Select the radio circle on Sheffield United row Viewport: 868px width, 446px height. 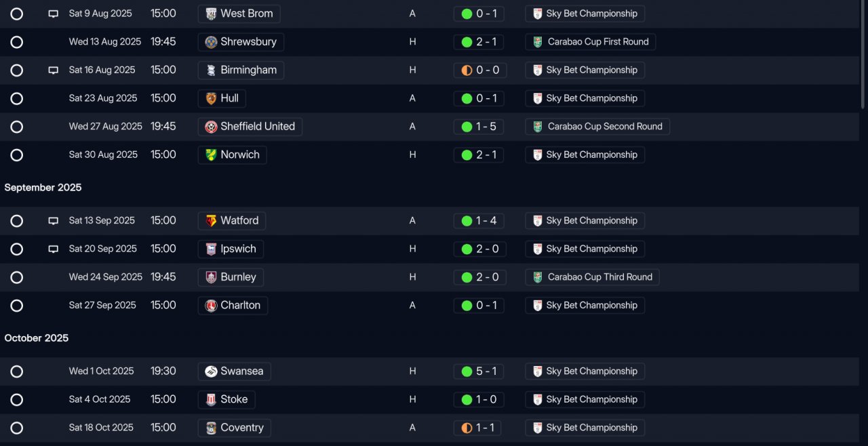pos(17,127)
